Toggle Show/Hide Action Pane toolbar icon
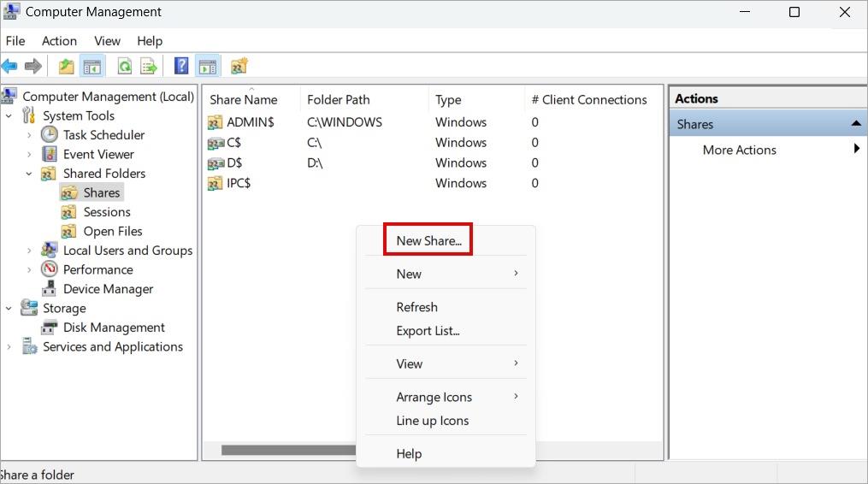This screenshot has width=868, height=484. (208, 67)
